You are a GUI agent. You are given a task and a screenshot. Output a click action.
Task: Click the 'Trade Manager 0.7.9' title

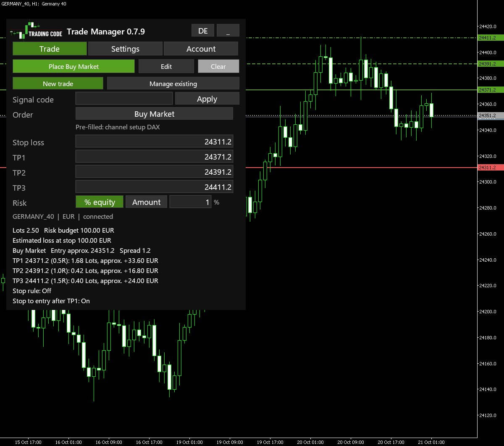coord(106,31)
